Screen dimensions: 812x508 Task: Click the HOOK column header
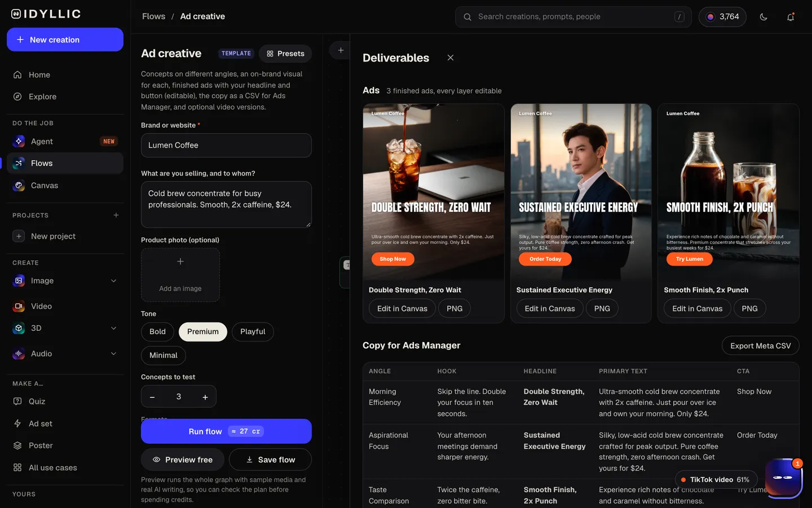click(x=447, y=371)
